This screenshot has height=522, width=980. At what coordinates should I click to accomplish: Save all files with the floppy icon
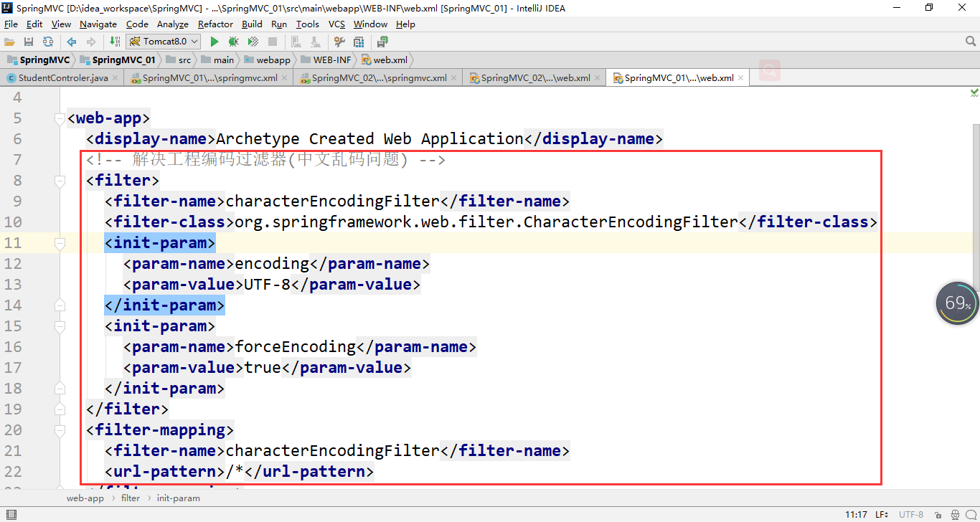point(29,42)
